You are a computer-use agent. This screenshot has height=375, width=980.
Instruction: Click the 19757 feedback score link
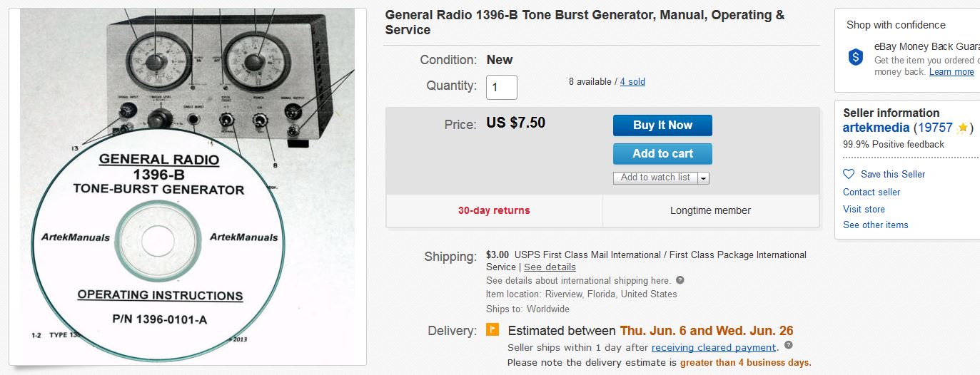pyautogui.click(x=936, y=128)
